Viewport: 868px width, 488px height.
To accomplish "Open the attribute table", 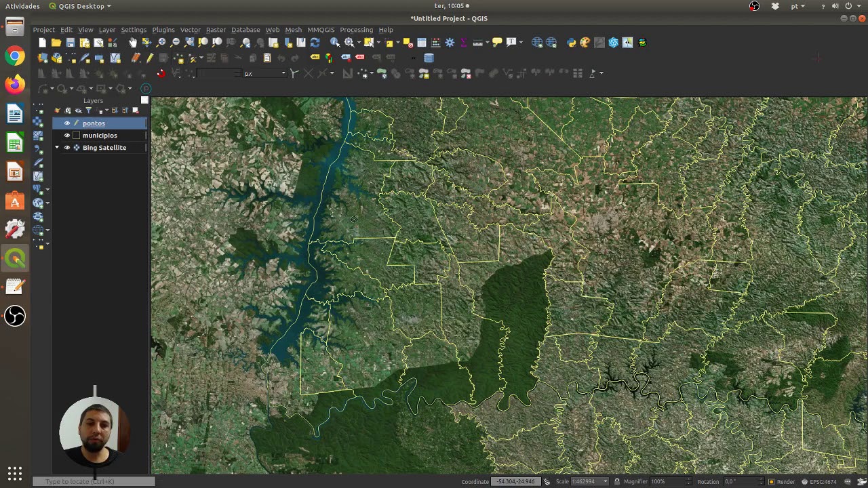I will [422, 42].
